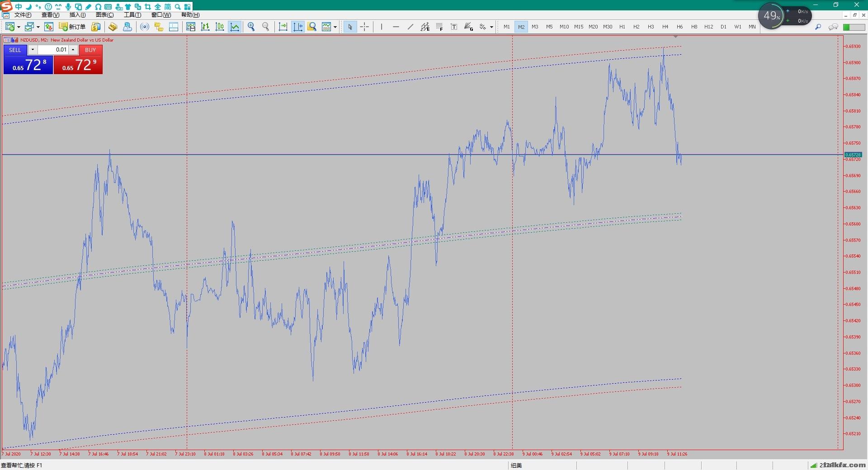The image size is (868, 470).
Task: Select the Vertical Line tool
Action: pyautogui.click(x=382, y=27)
